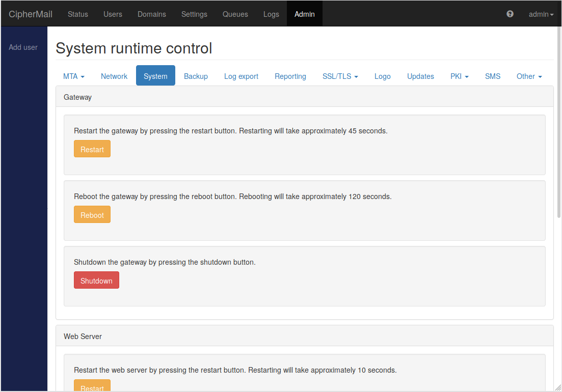Screen dimensions: 562x392
Task: Select the System tab
Action: coord(155,75)
